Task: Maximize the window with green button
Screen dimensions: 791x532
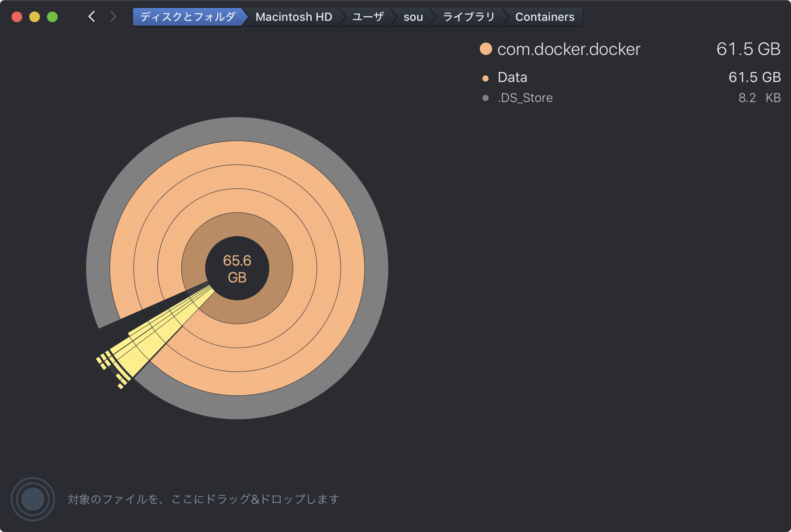Action: tap(52, 17)
